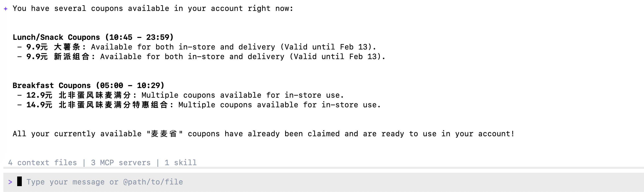Viewport: 644px width, 192px height.
Task: Click the Breakfast Coupons heading
Action: (52, 86)
